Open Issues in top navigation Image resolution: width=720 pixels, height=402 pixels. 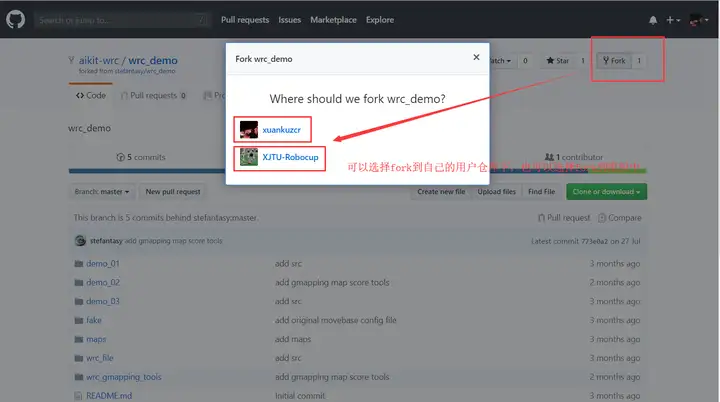tap(289, 20)
